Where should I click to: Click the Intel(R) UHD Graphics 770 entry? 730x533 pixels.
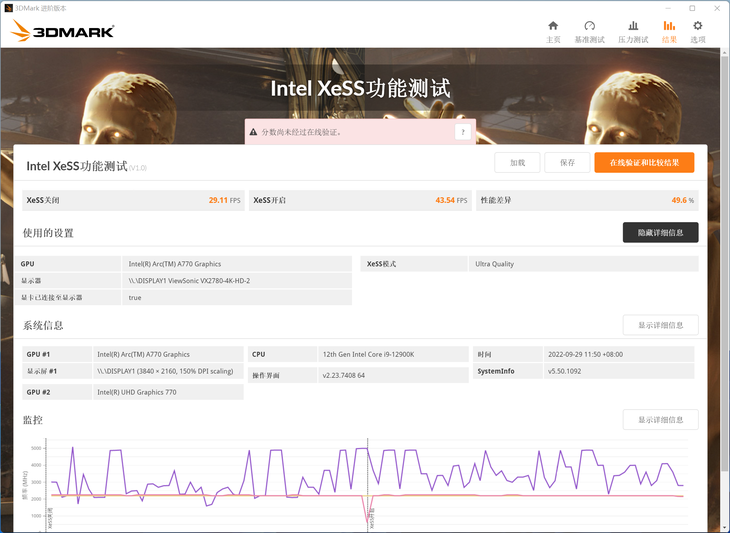tap(137, 392)
